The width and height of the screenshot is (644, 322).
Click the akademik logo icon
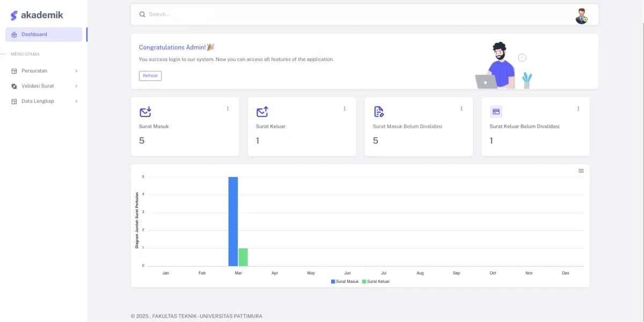[x=14, y=16]
